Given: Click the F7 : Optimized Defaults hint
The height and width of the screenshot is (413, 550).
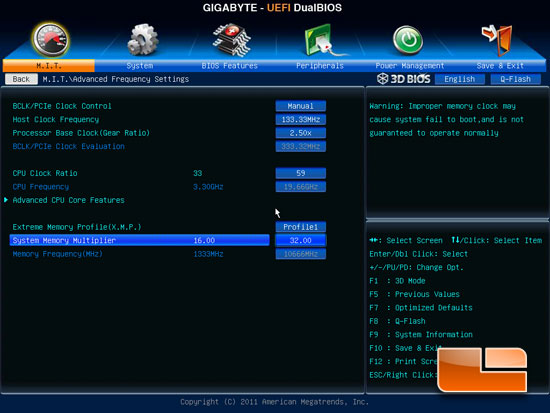Looking at the screenshot, I should click(x=421, y=308).
